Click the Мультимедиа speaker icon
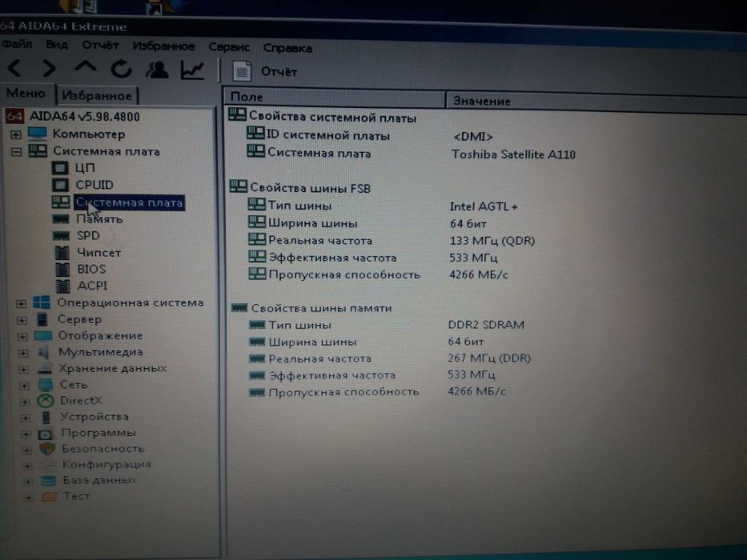 pos(44,352)
